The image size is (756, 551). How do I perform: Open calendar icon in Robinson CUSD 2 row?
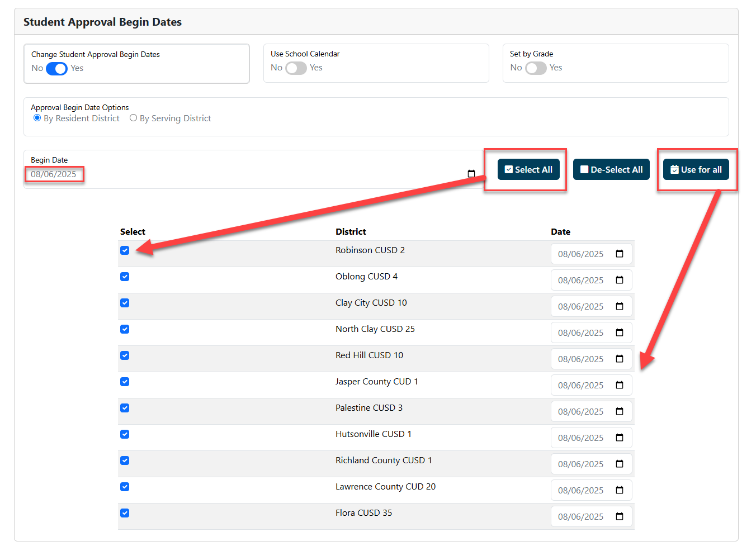pos(620,254)
